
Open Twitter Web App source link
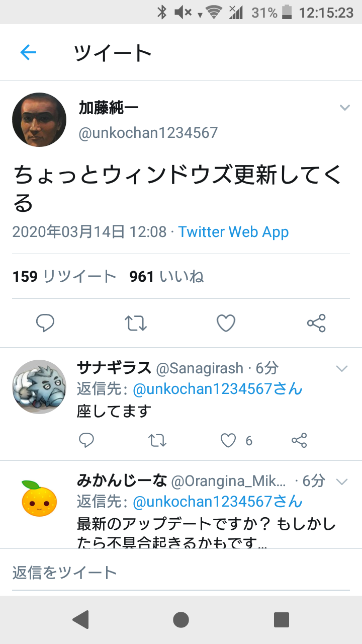(x=233, y=232)
